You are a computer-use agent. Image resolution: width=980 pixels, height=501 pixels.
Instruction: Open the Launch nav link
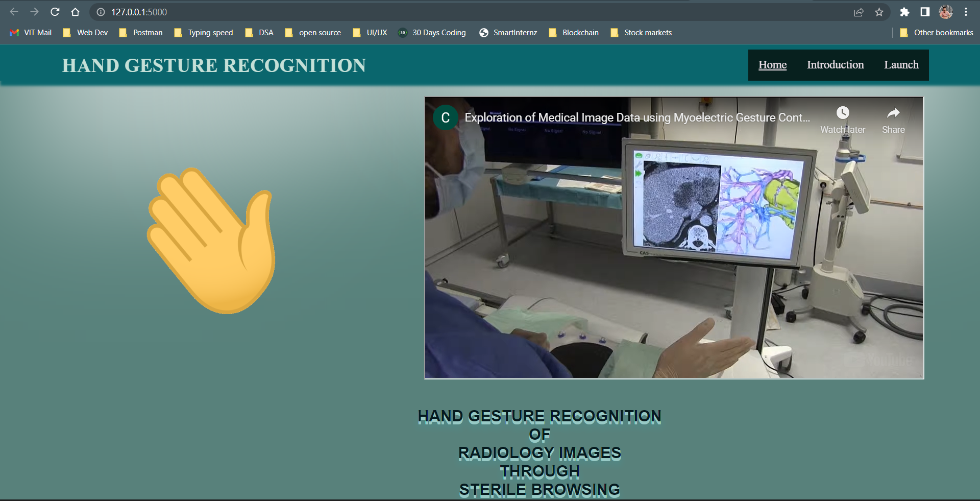[x=901, y=65]
